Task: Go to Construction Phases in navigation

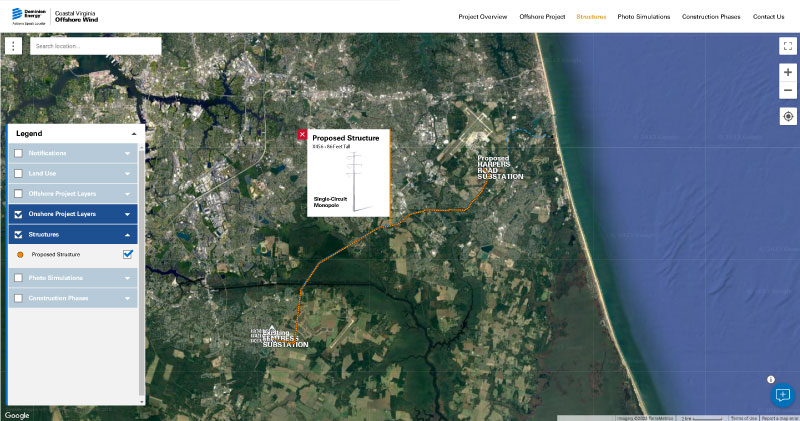Action: tap(711, 17)
